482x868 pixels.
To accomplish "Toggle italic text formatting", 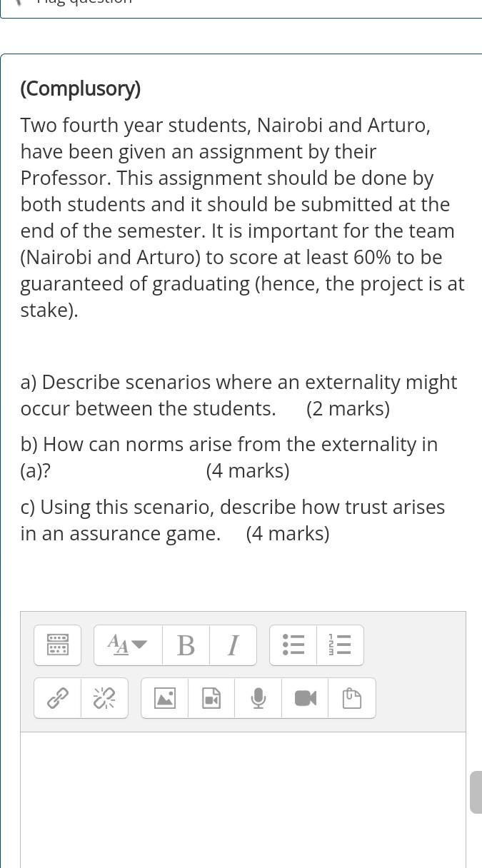I will click(x=233, y=645).
